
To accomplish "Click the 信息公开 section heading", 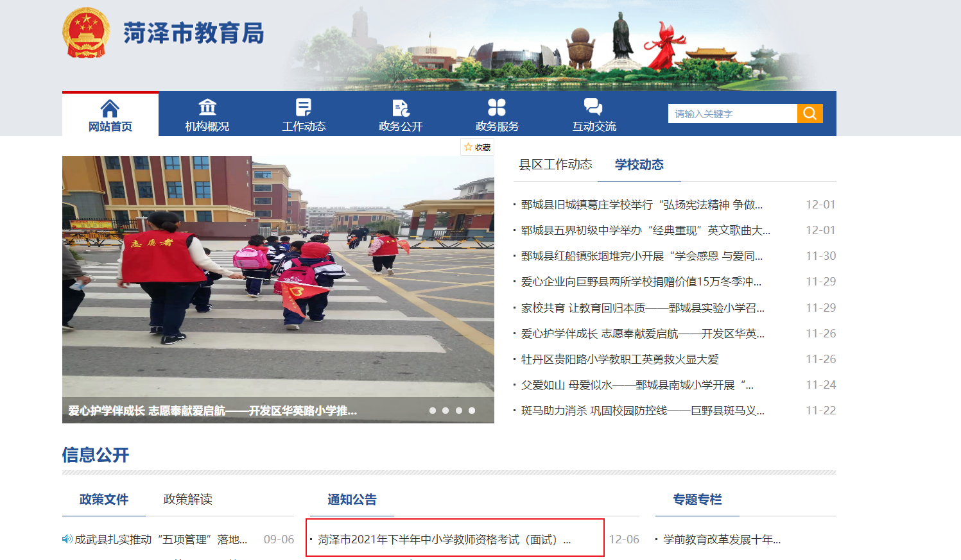I will point(96,455).
